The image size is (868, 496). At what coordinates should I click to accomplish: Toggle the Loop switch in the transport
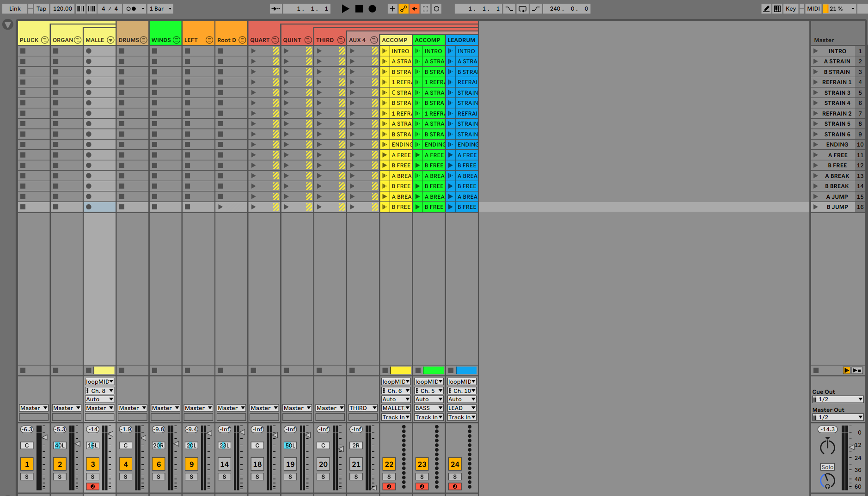(x=523, y=9)
